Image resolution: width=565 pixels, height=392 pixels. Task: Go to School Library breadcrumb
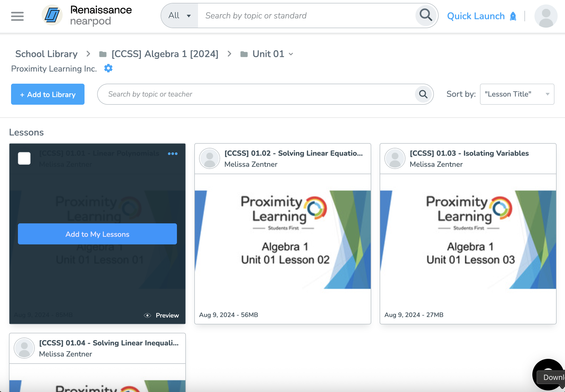click(46, 54)
